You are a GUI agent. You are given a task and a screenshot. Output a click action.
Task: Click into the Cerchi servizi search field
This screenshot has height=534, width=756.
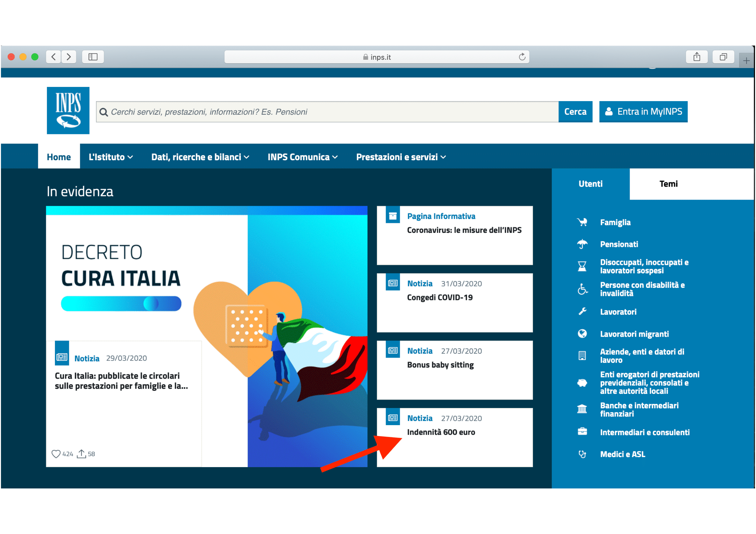[x=327, y=112]
